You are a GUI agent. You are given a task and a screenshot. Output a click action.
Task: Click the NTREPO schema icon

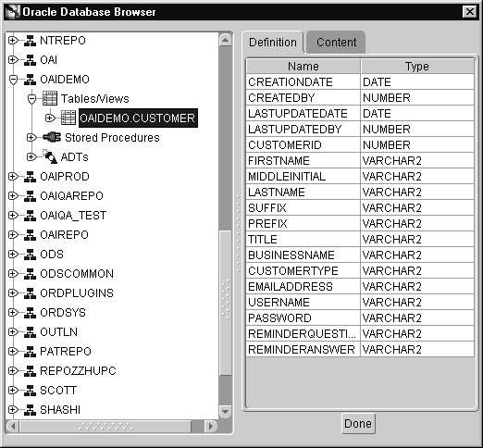click(30, 41)
